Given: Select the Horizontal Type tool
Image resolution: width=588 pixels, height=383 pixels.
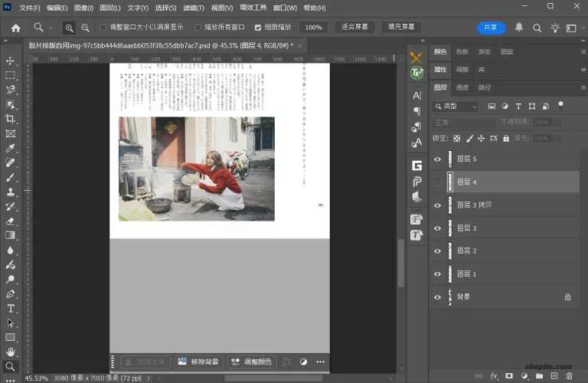Looking at the screenshot, I should point(11,308).
